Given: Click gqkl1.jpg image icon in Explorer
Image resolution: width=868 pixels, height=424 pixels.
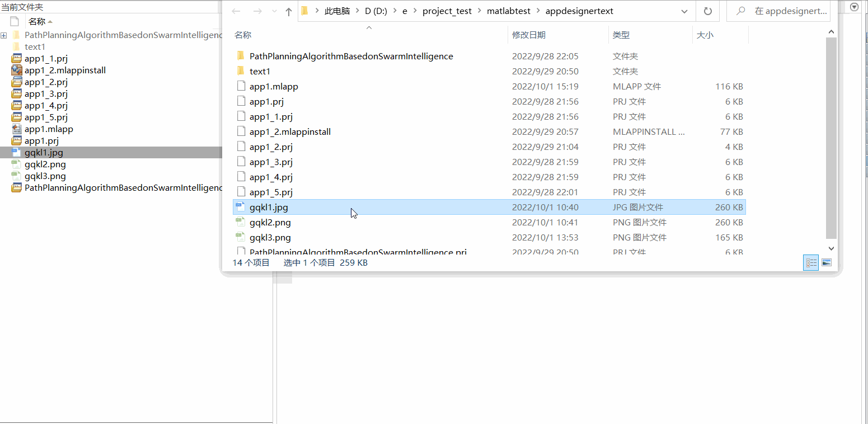Looking at the screenshot, I should click(x=241, y=207).
